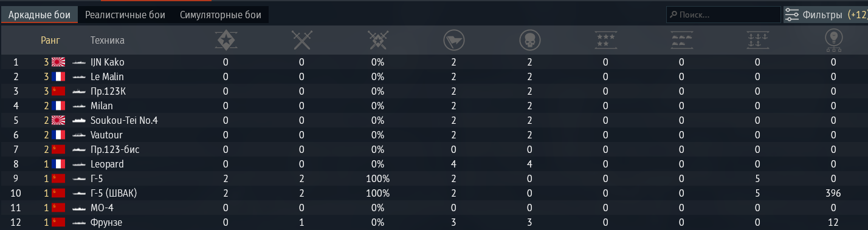This screenshot has height=230, width=868.
Task: Select the Аркадные бои tab
Action: pos(39,15)
